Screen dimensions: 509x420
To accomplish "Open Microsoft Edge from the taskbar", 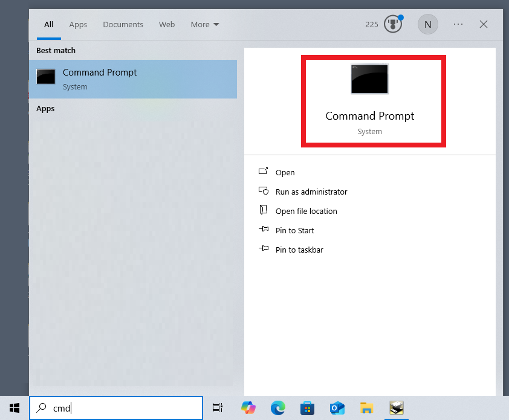I will click(x=277, y=408).
